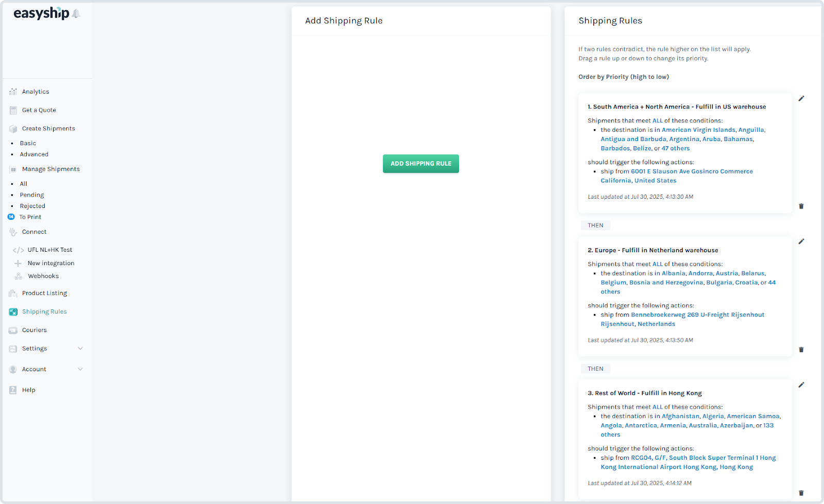Switch to the Pending shipments view
Screen dimensions: 824x504
click(32, 195)
